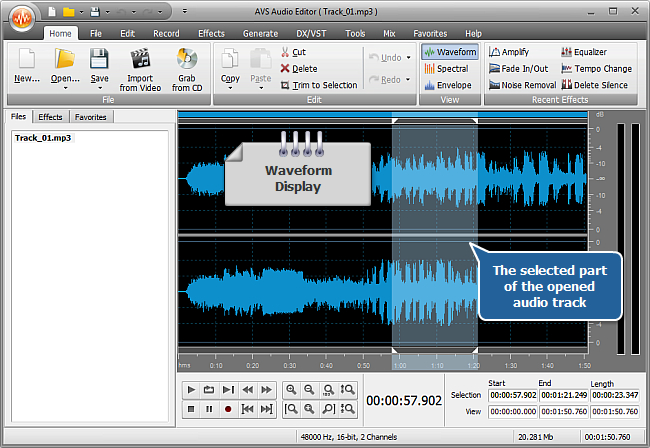Switch to Waveform view
This screenshot has width=650, height=448.
[450, 52]
